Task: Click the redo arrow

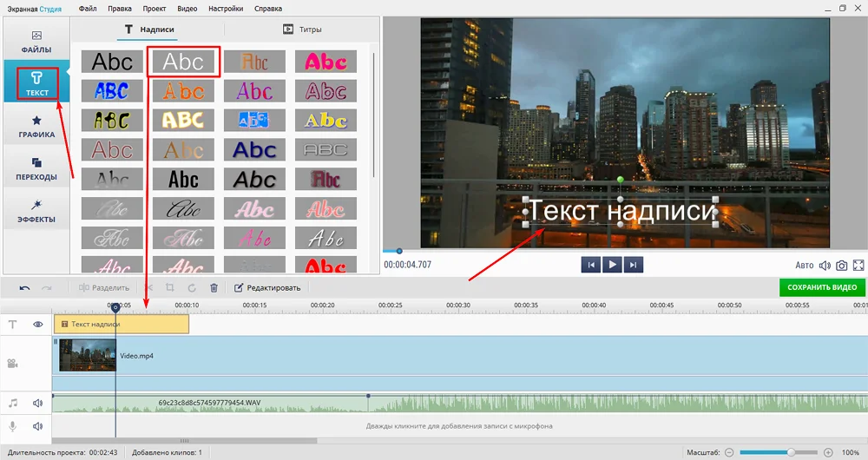Action: tap(47, 288)
